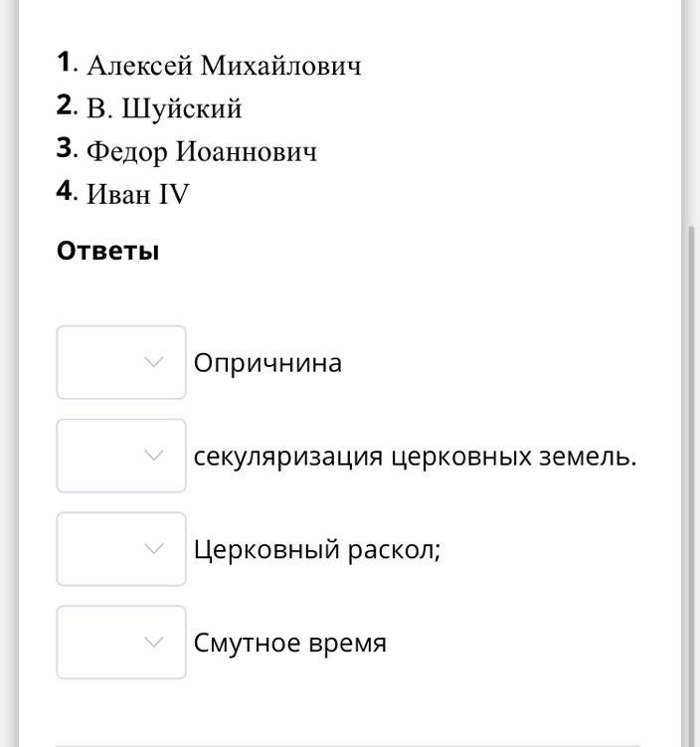This screenshot has height=747, width=700.
Task: Click the chevron arrow beside Церковный раскол
Action: click(x=153, y=549)
